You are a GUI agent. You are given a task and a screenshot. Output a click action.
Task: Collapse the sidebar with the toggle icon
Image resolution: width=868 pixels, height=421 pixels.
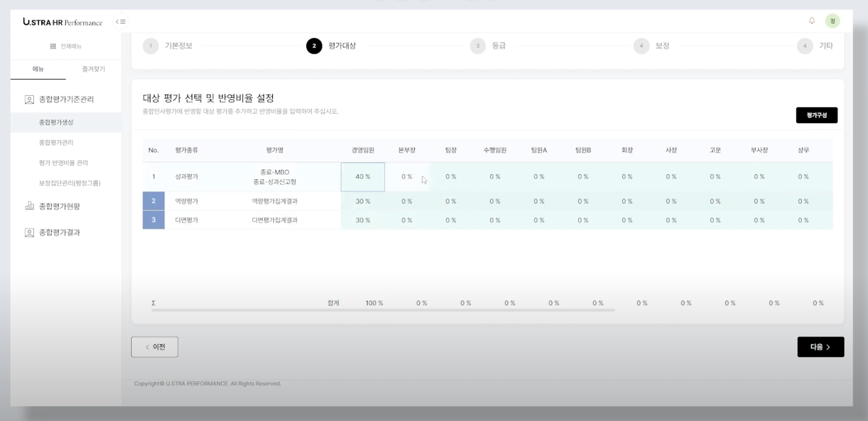[120, 22]
